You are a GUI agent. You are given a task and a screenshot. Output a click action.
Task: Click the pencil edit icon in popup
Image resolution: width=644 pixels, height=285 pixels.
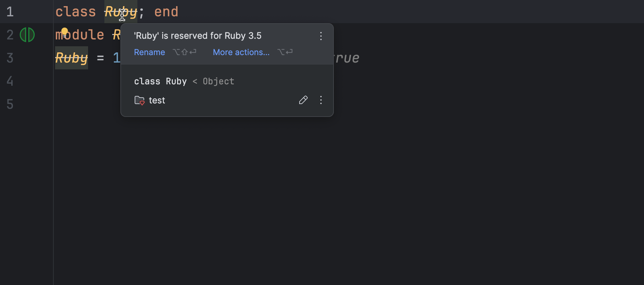(303, 100)
